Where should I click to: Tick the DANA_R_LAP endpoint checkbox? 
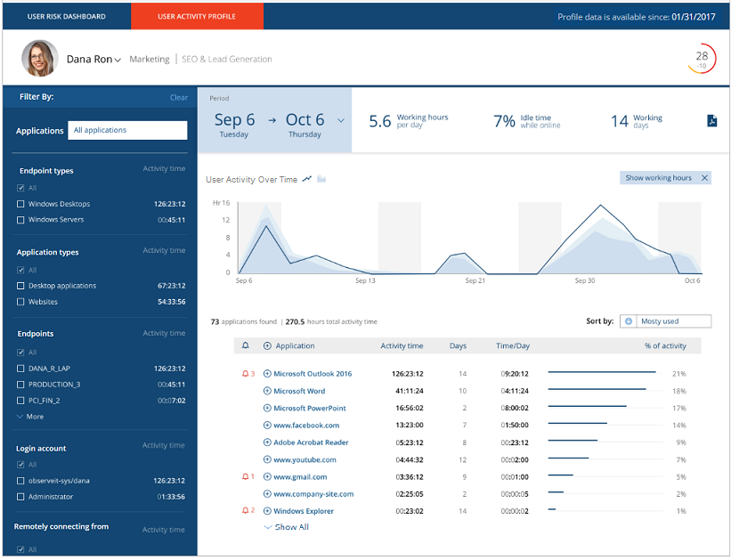coord(20,369)
